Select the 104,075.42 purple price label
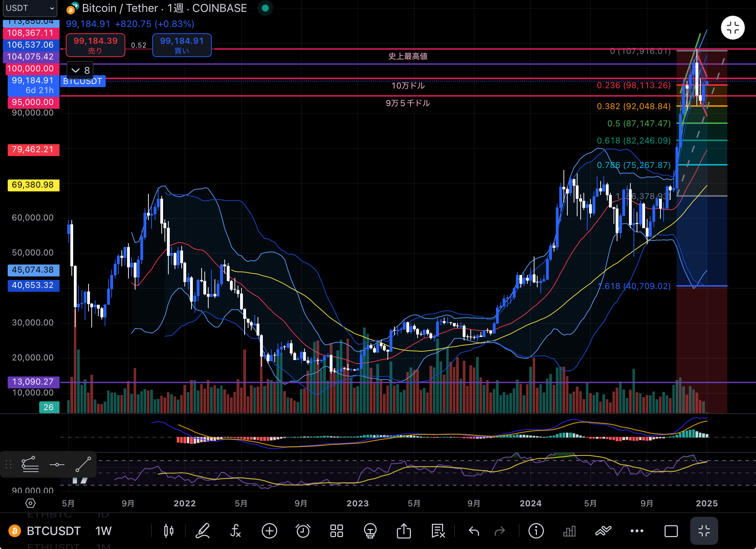756x549 pixels. (x=30, y=57)
